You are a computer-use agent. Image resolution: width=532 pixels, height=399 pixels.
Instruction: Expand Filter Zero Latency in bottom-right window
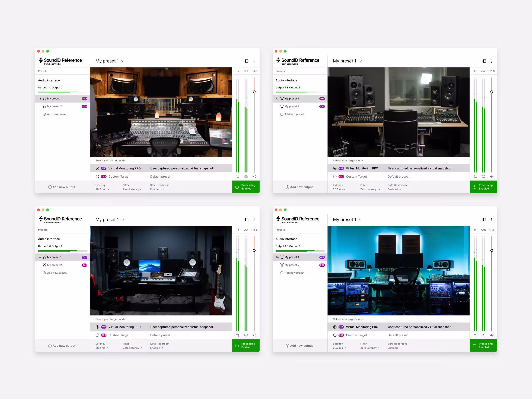coord(370,348)
